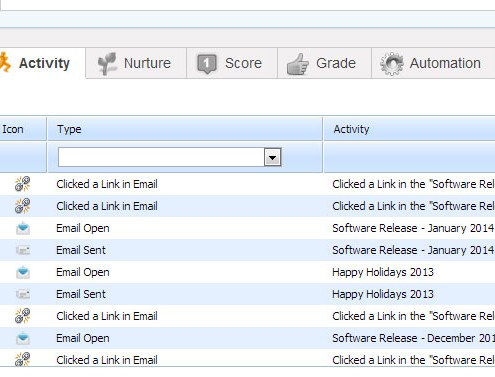
Task: Click the Activity running-man icon
Action: pos(5,62)
